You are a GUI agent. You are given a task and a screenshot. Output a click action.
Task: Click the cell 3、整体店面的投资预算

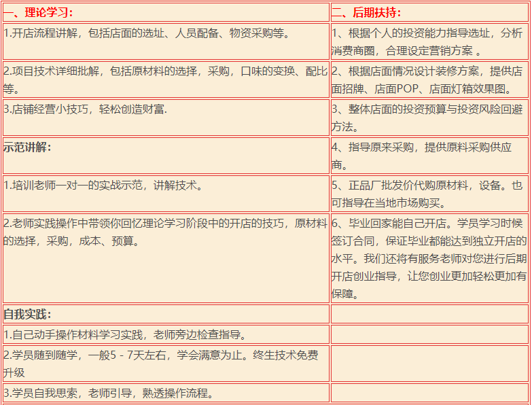[x=429, y=118]
